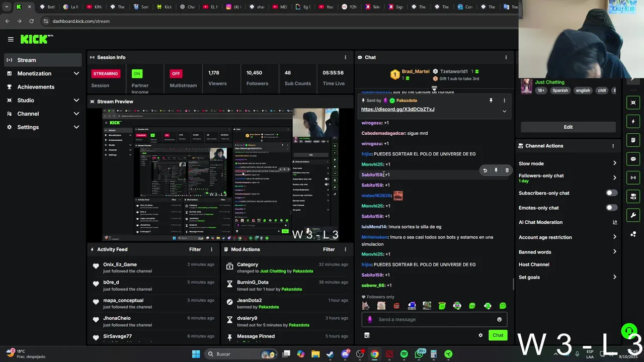Open the Pakazdota link on the BurningG_Dota timeout

[291, 289]
